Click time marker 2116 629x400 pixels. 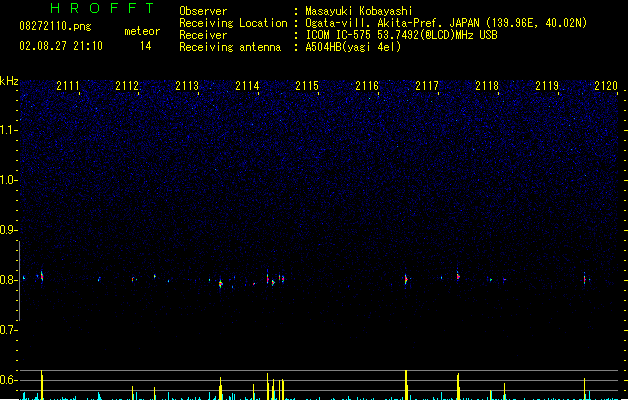pyautogui.click(x=367, y=86)
